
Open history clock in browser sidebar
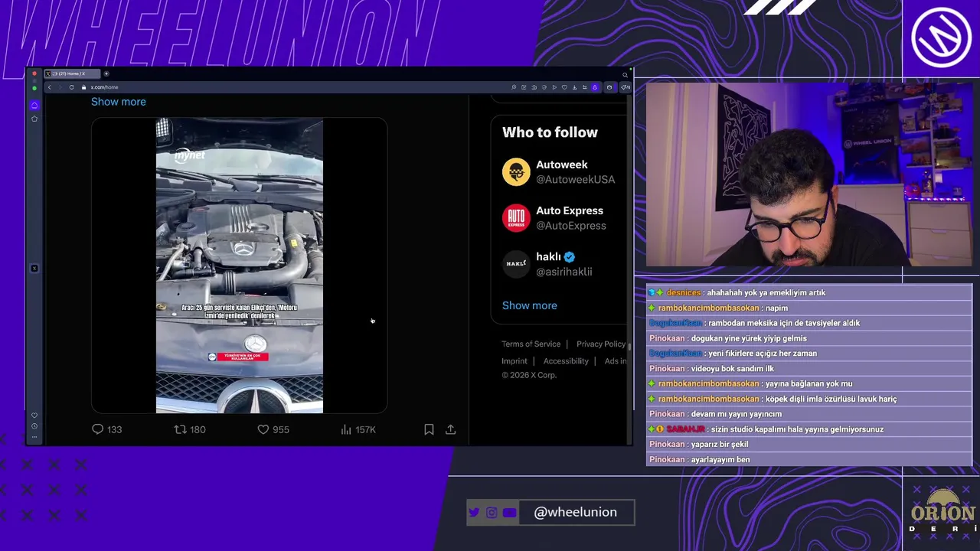tap(34, 426)
